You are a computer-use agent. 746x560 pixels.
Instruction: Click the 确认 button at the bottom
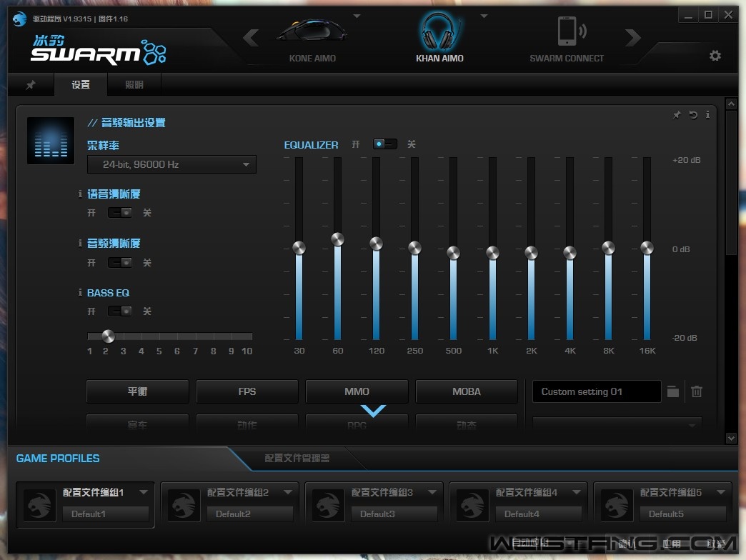point(627,544)
